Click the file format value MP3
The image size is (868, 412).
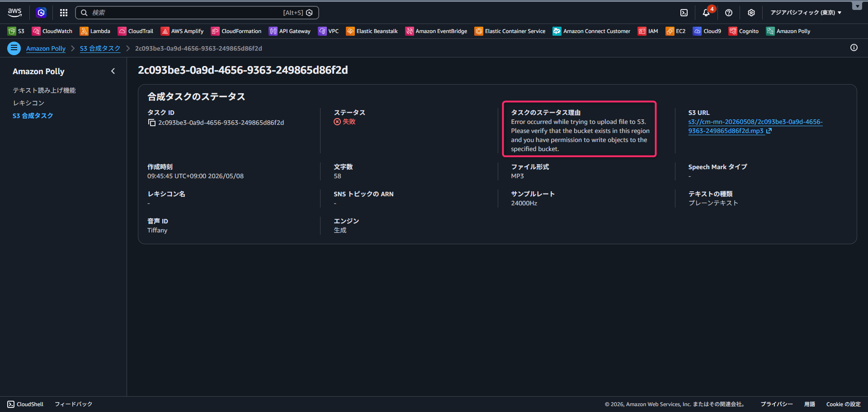coord(517,176)
